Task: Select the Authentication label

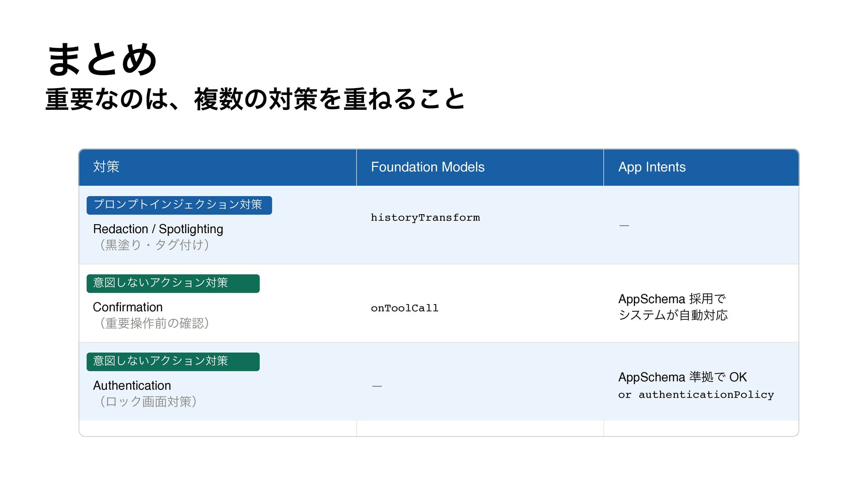Action: (x=132, y=385)
